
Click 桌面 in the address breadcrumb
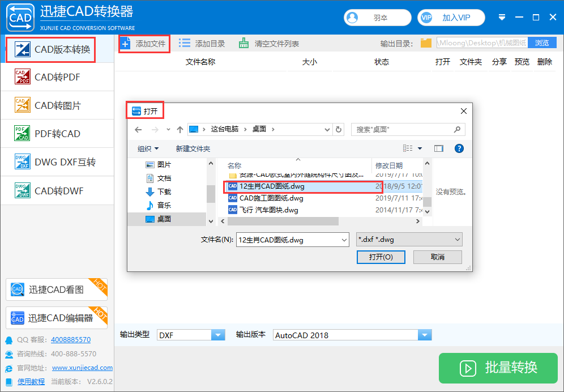click(259, 129)
